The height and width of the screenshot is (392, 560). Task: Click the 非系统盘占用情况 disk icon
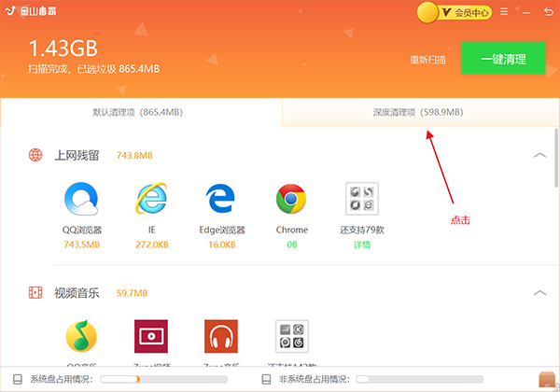click(266, 379)
